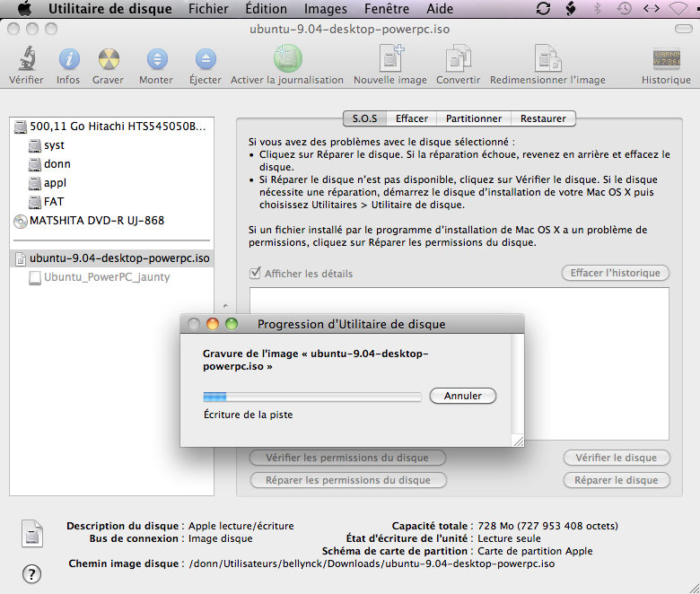Open the Aide menu
This screenshot has height=594, width=700.
(x=440, y=8)
